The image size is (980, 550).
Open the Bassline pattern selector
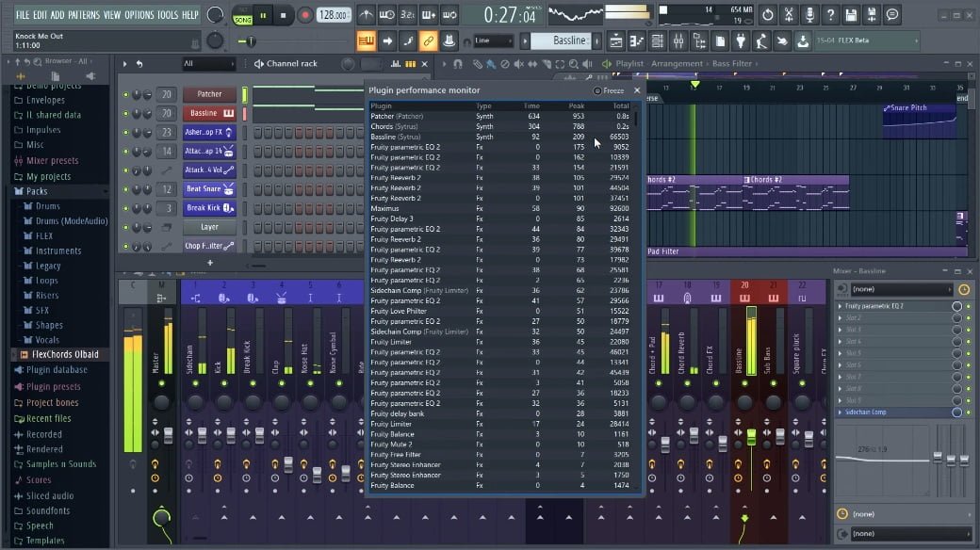tap(562, 40)
